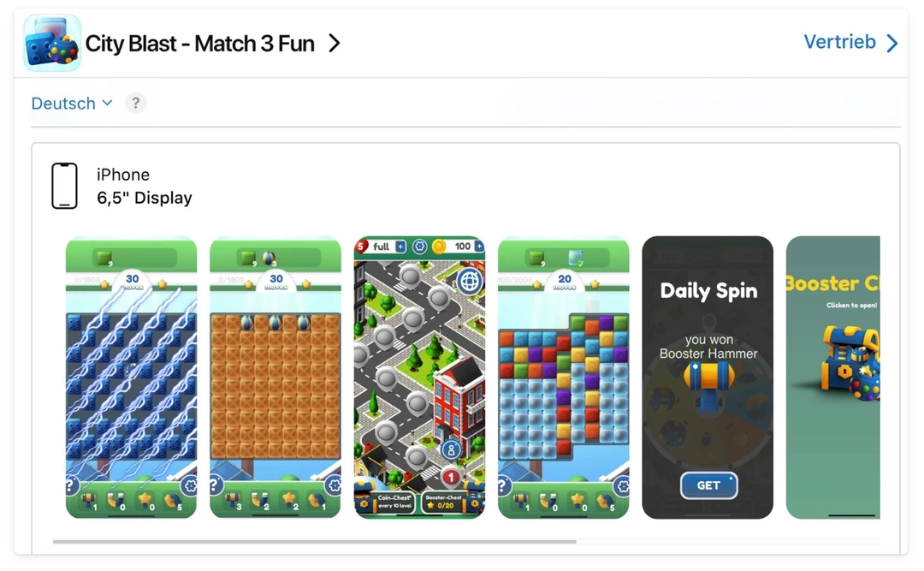The image size is (924, 571).
Task: Click the City Blast app icon
Action: pyautogui.click(x=52, y=43)
